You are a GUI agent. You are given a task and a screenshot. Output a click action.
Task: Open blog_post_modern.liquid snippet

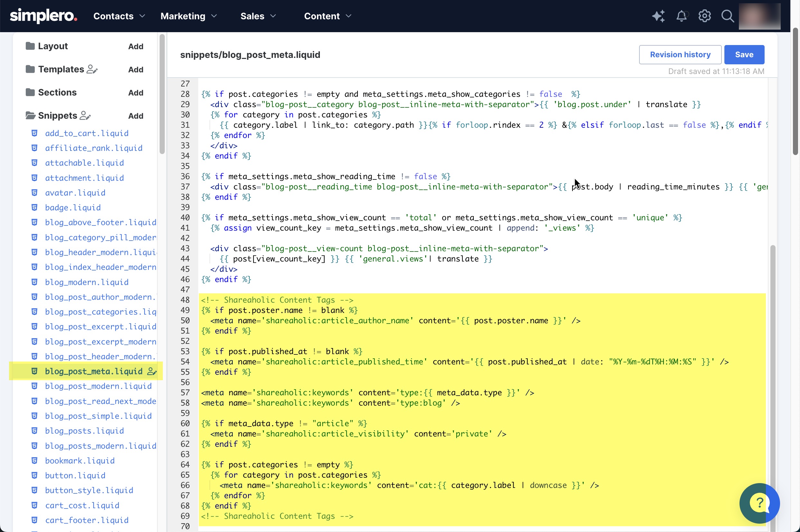[98, 386]
